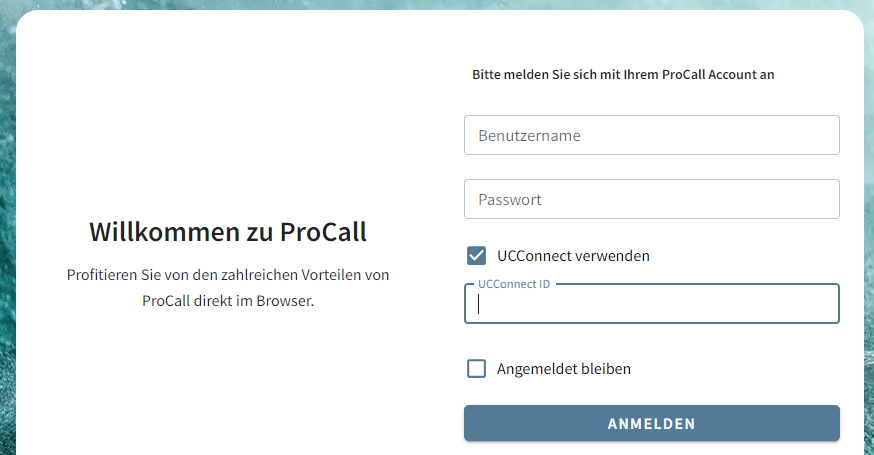
Task: Click the "Passwort" placeholder text
Action: pos(510,199)
